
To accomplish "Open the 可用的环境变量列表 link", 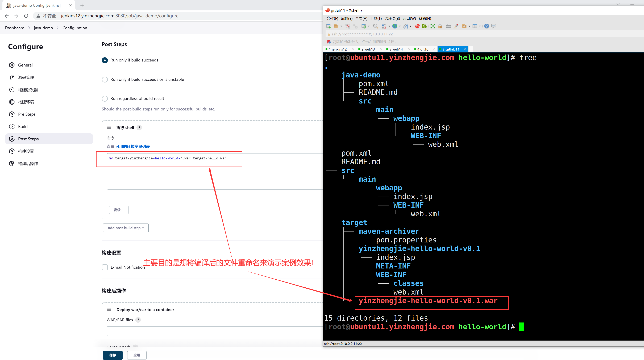I will click(x=132, y=147).
